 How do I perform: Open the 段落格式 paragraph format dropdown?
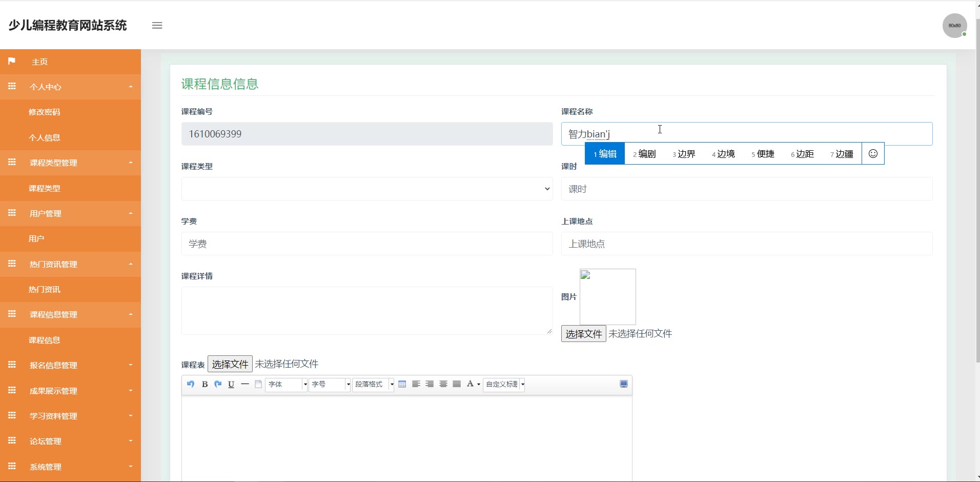(373, 384)
